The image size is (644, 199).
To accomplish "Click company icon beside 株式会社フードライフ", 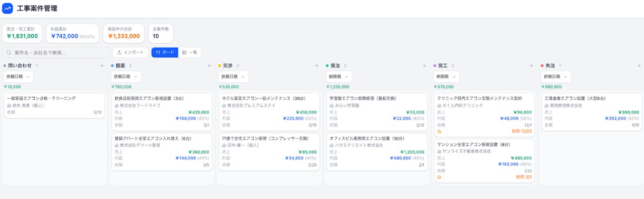I will 117,106.
